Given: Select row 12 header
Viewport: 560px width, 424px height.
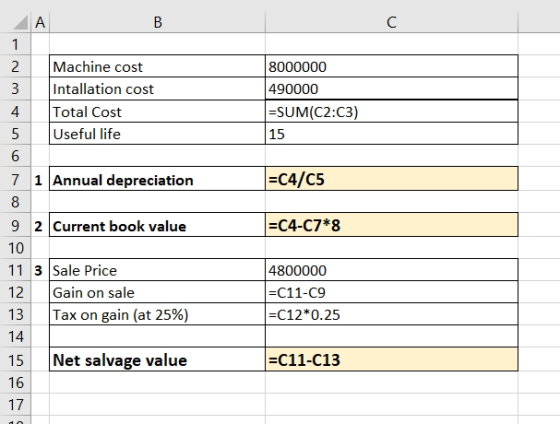Looking at the screenshot, I should tap(15, 292).
